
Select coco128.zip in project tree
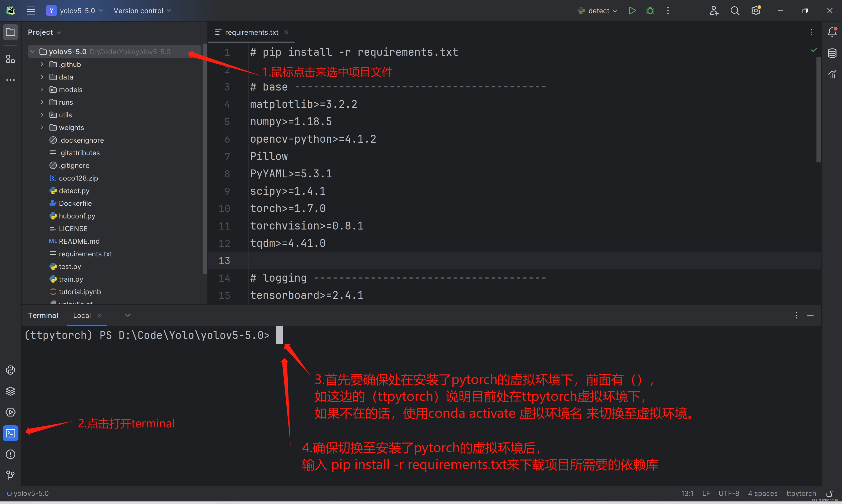tap(78, 178)
